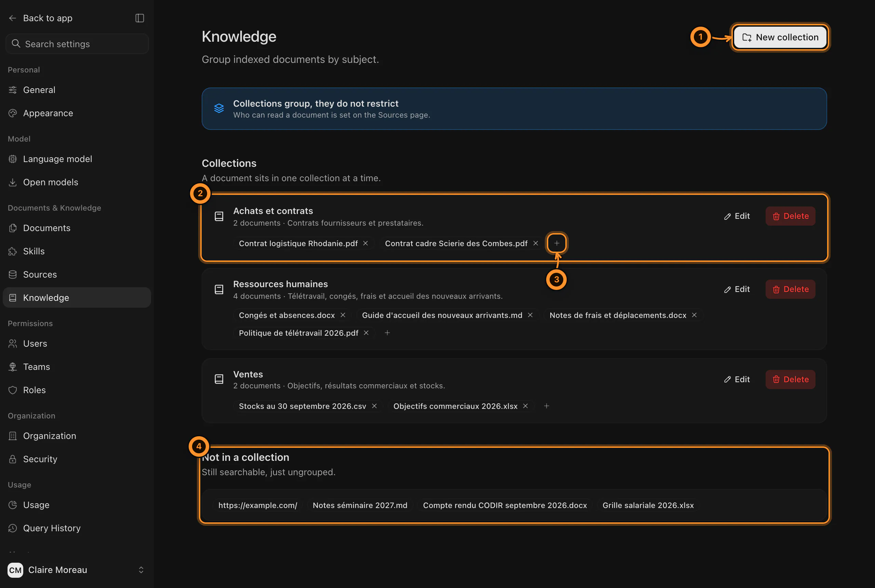The image size is (875, 588).
Task: Add a document to Achats et contrats
Action: (x=557, y=243)
